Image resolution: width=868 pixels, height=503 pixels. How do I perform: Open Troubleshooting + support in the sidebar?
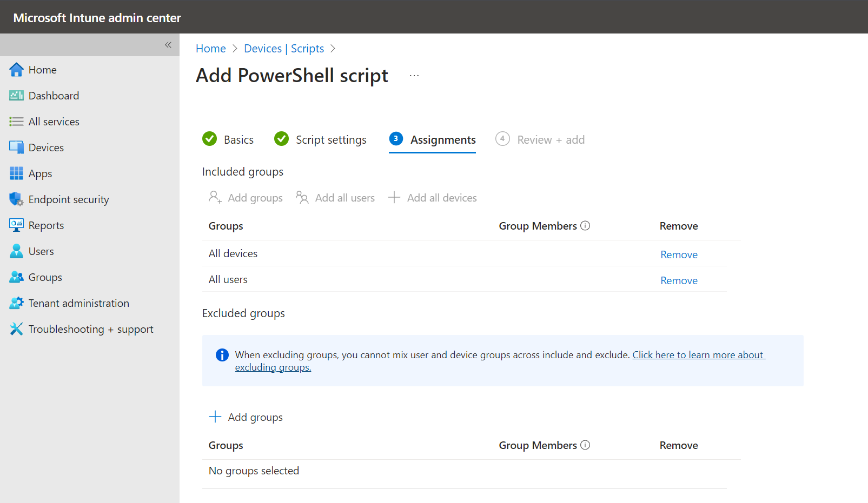90,329
